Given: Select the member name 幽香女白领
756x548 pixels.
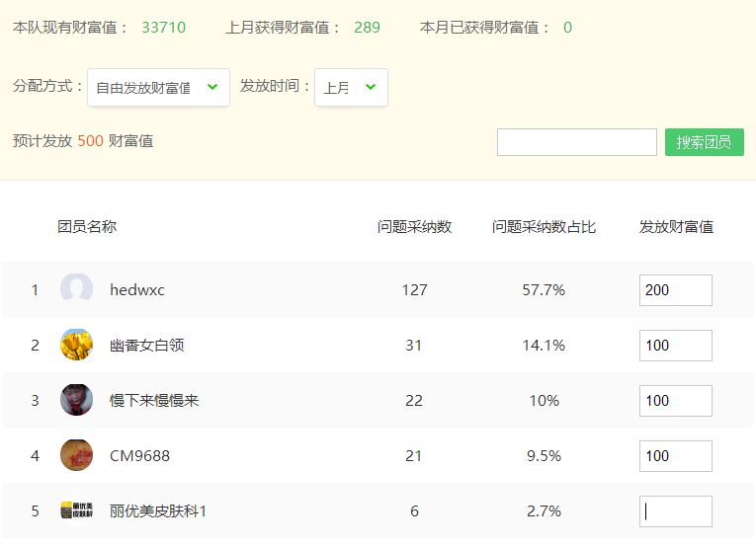Looking at the screenshot, I should (x=147, y=346).
